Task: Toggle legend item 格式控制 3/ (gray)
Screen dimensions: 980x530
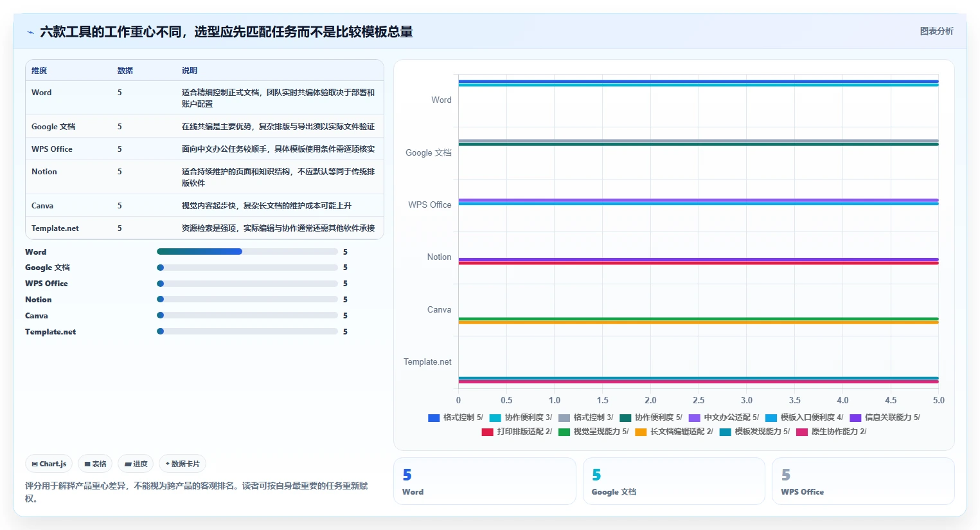Action: click(x=586, y=417)
